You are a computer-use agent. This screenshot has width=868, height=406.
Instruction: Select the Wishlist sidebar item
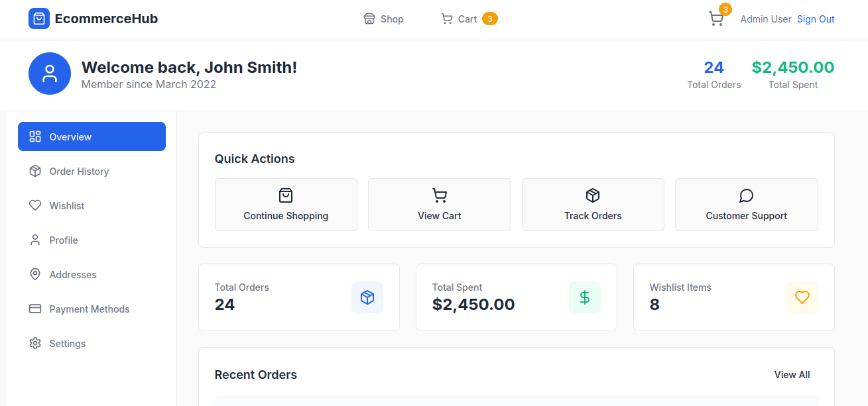[66, 206]
